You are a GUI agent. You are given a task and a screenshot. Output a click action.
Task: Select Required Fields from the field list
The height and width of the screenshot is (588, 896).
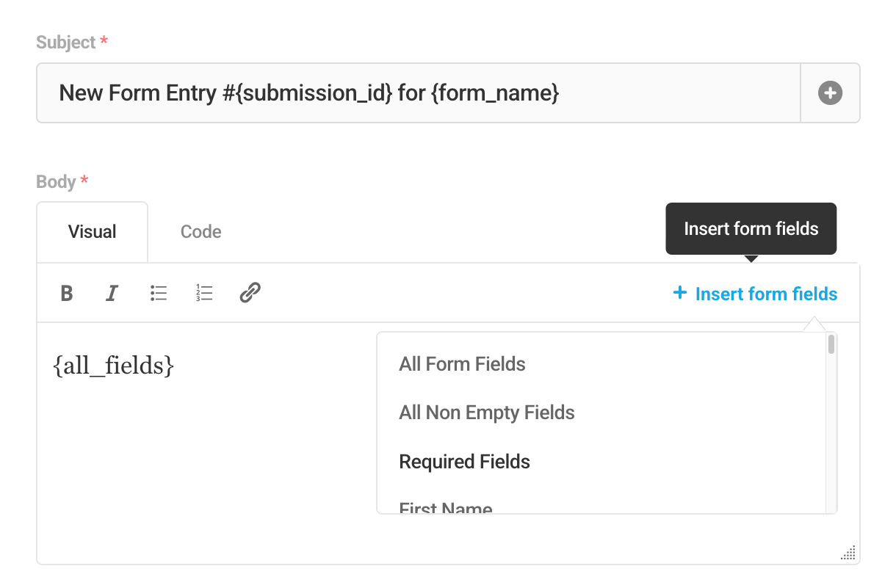(x=464, y=462)
